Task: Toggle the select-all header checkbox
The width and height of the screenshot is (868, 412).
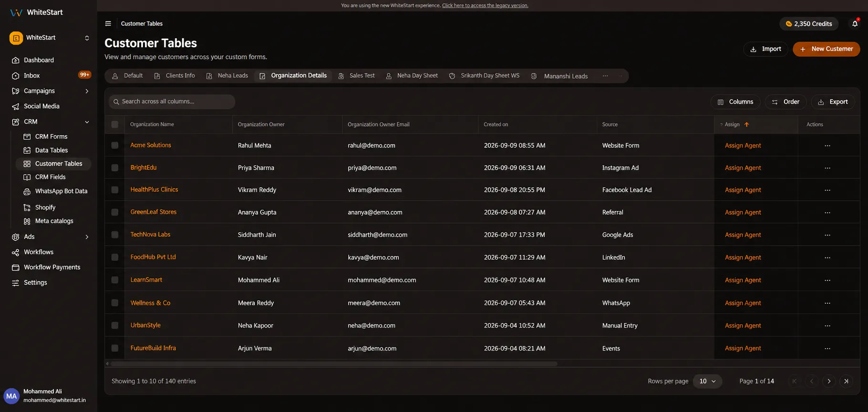Action: (x=114, y=124)
